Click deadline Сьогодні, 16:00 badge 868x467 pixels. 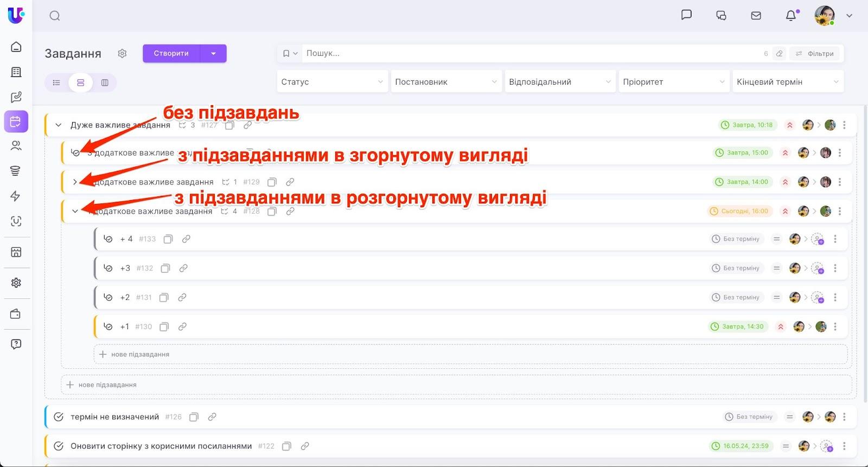(739, 211)
